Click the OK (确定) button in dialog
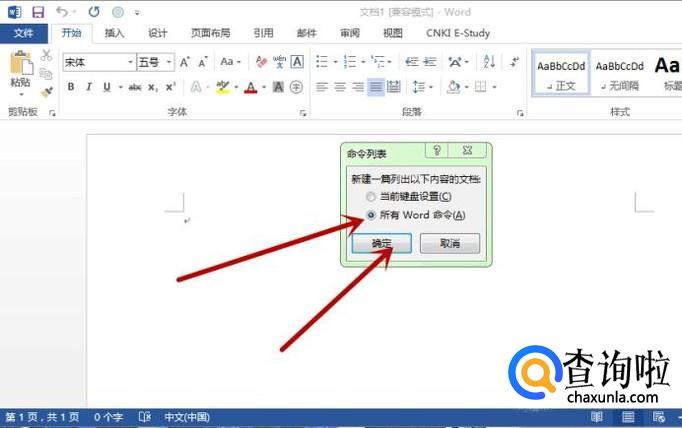This screenshot has width=682, height=428. pos(381,243)
